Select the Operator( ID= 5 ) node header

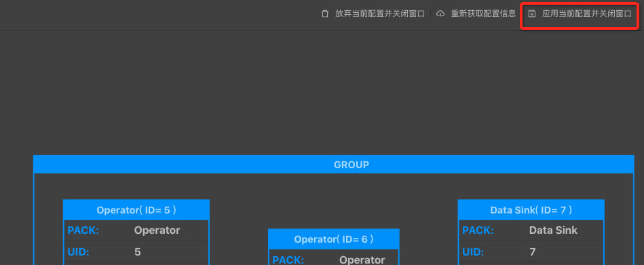[x=136, y=210]
